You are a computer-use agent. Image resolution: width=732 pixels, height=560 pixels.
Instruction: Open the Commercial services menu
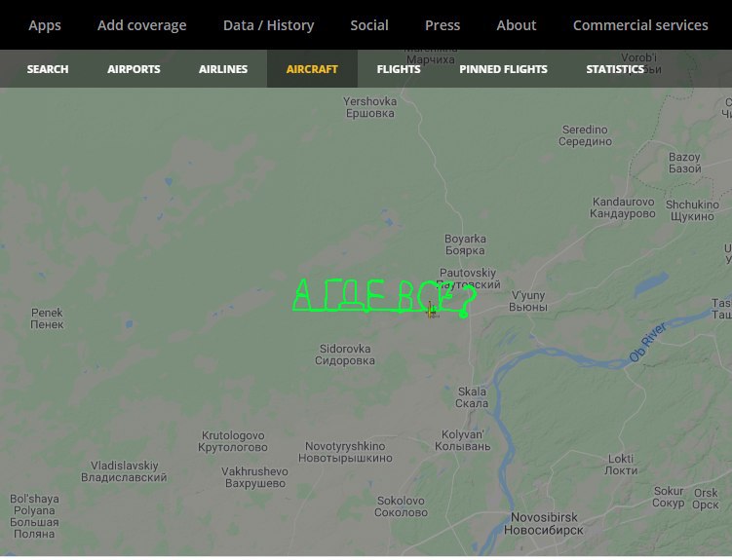pos(640,25)
